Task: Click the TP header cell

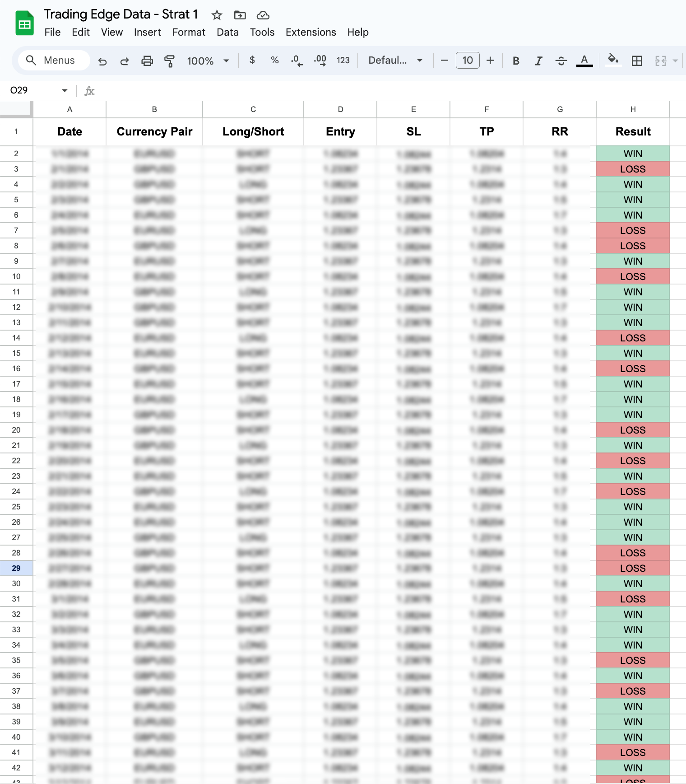Action: pyautogui.click(x=487, y=132)
